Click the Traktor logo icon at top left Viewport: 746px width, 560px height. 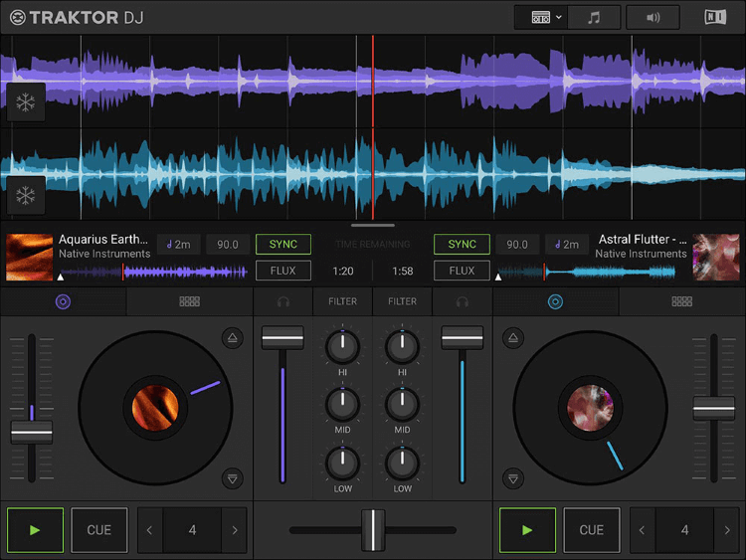point(18,18)
